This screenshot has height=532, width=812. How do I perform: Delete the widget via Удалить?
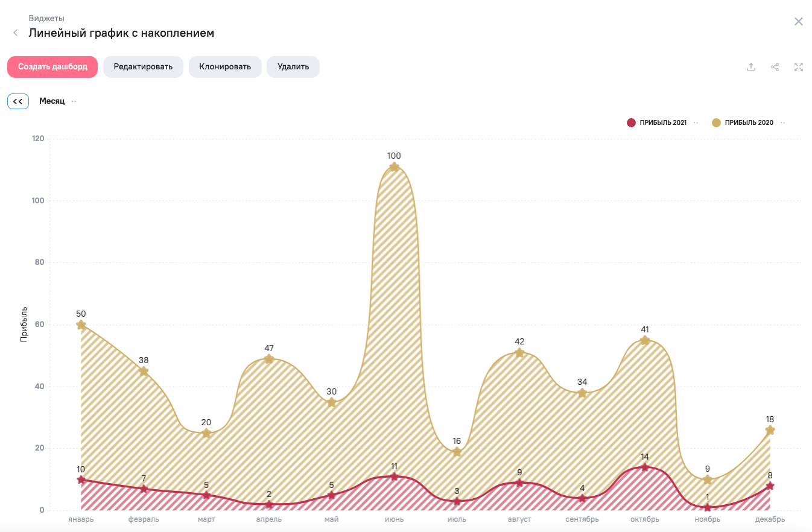coord(293,67)
